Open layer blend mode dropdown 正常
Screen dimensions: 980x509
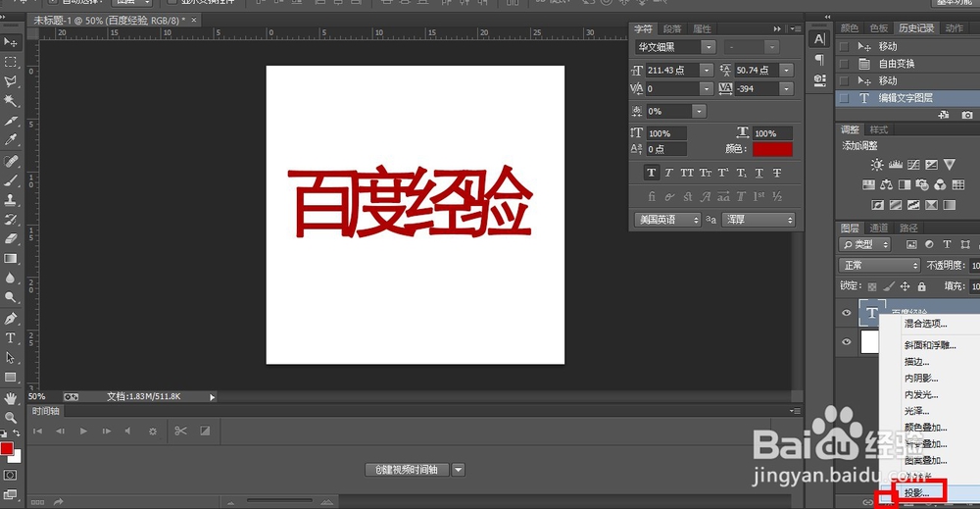click(x=879, y=265)
